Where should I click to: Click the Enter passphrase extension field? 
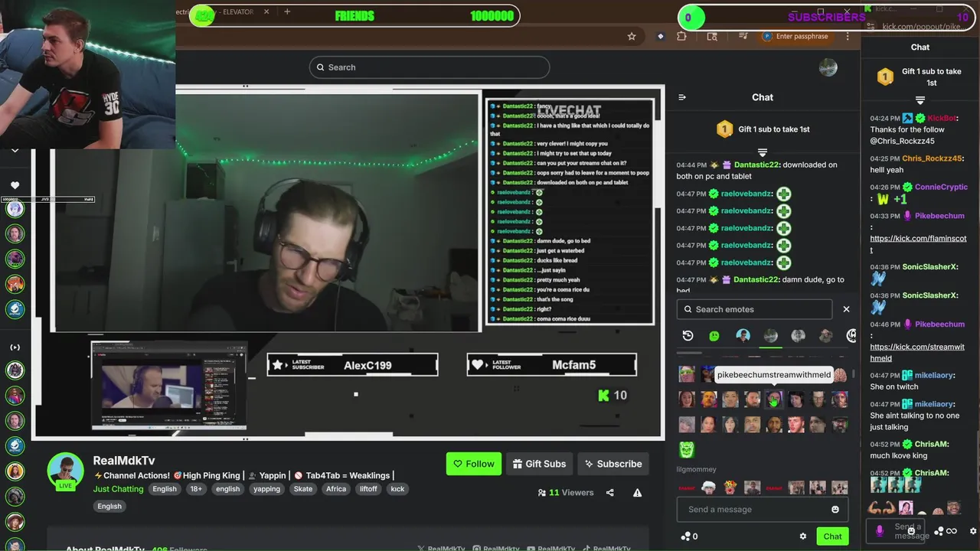[x=795, y=36]
